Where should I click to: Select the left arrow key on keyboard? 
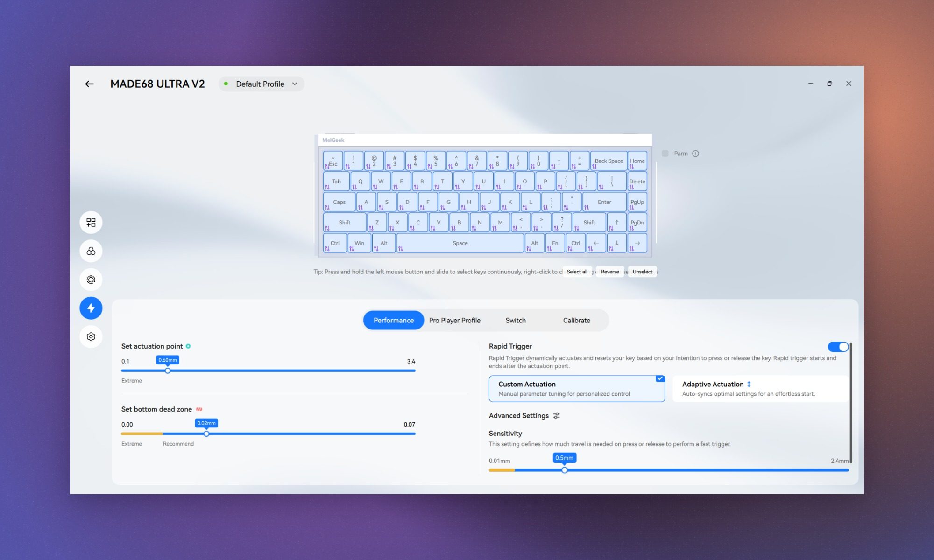[596, 243]
